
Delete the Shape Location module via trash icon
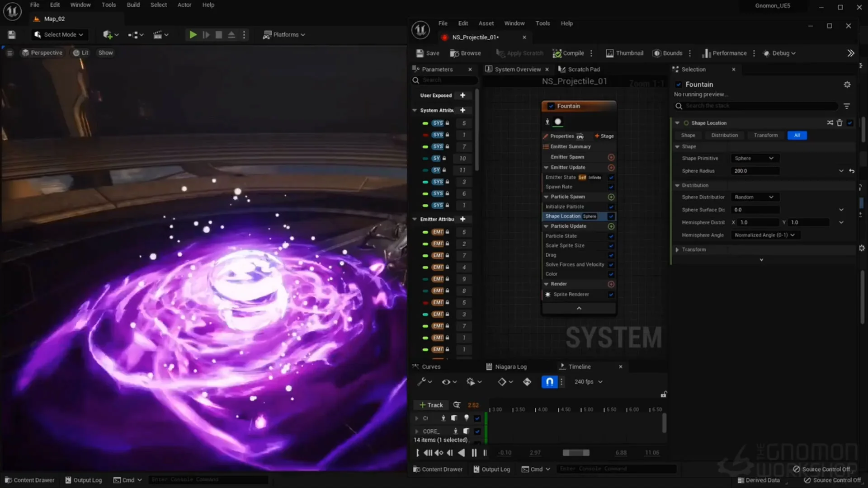click(840, 123)
